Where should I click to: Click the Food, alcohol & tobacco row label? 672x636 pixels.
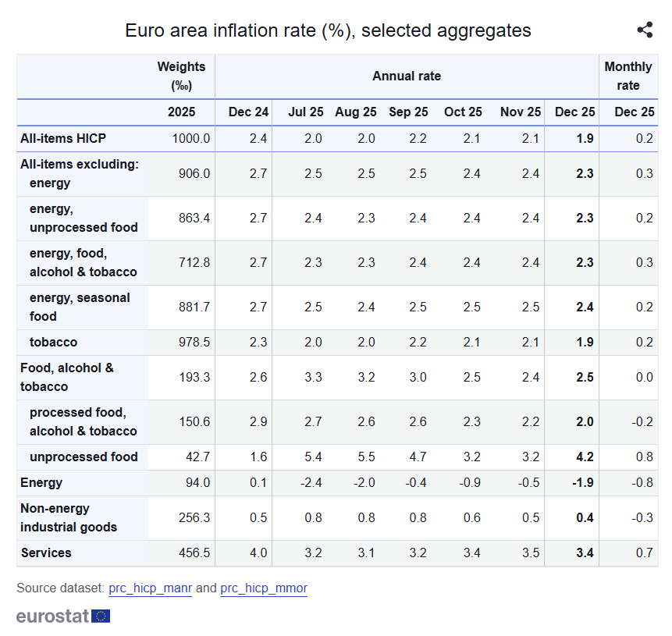click(67, 377)
